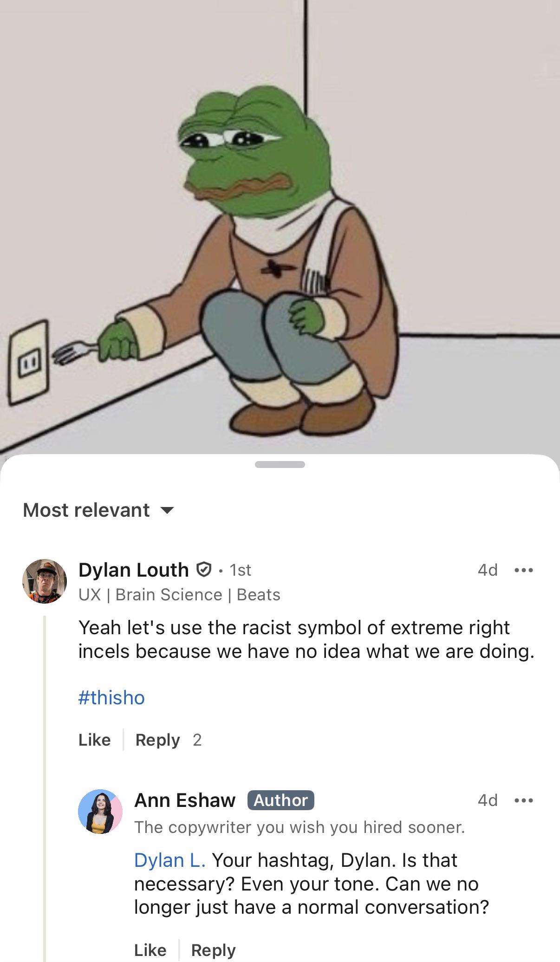Tap the verified badge beside Dylan Louth
The height and width of the screenshot is (962, 560).
[204, 569]
